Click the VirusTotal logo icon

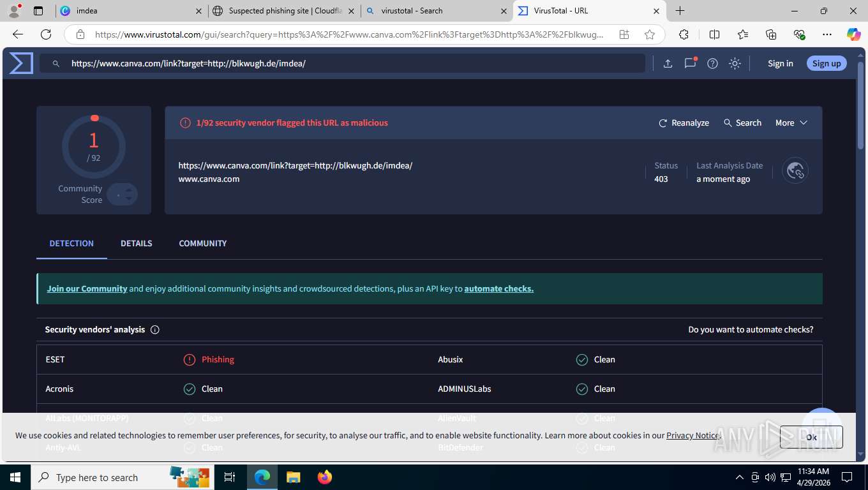[21, 63]
